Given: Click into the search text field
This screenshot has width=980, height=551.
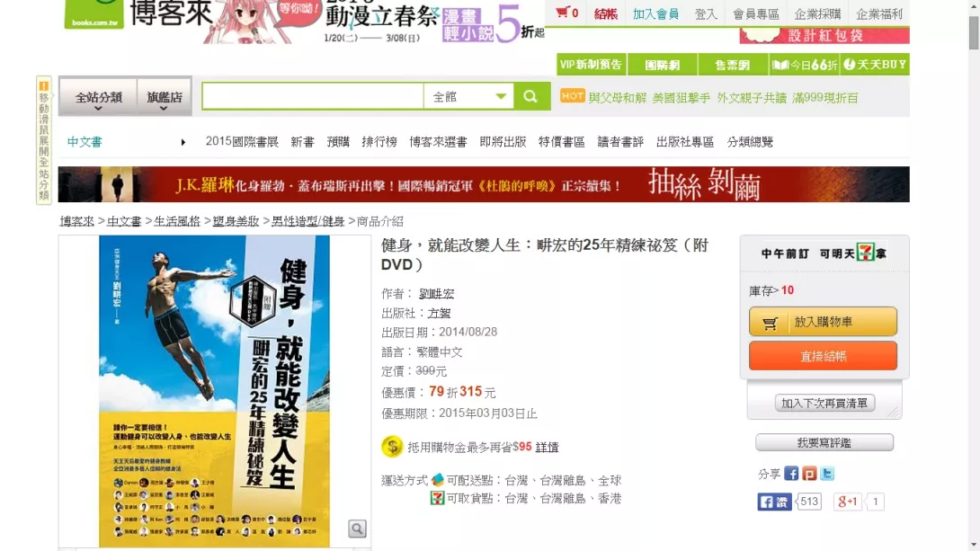Looking at the screenshot, I should [x=313, y=97].
